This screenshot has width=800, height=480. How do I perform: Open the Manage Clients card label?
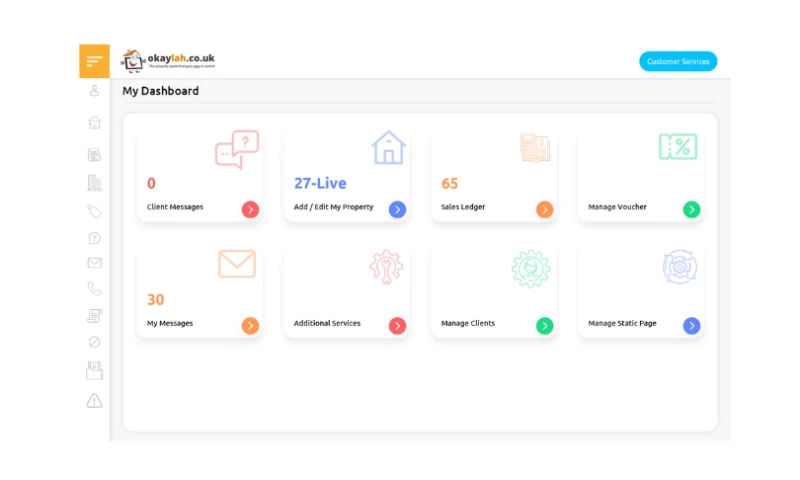click(467, 324)
